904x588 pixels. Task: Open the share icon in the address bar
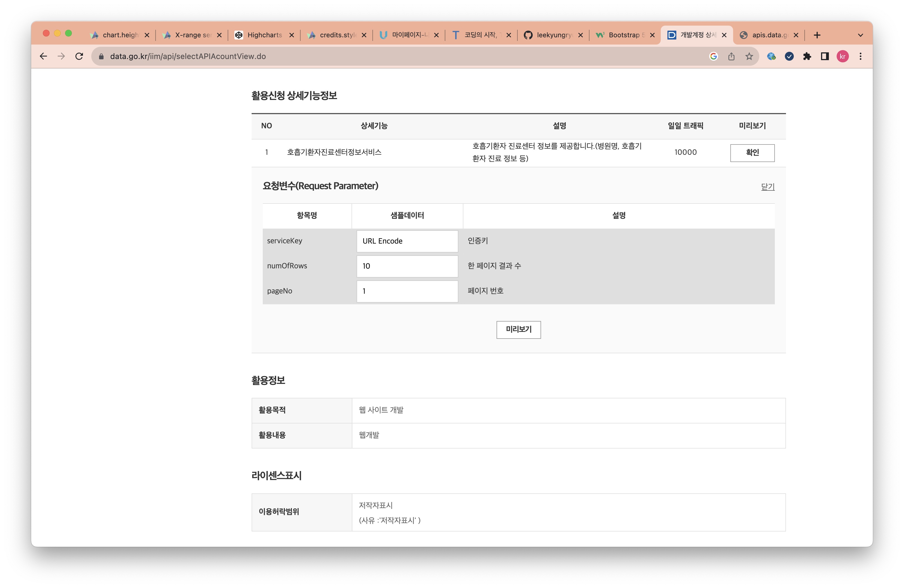(x=731, y=56)
